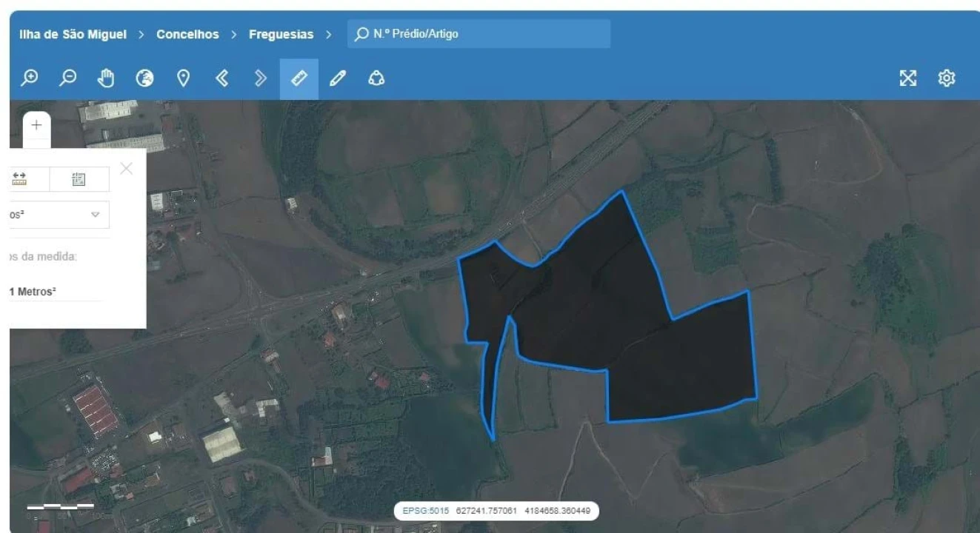Open the Concelhos breadcrumb menu

tap(189, 34)
